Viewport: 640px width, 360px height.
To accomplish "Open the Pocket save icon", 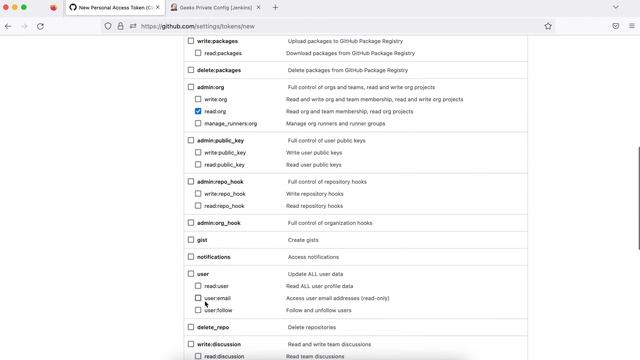I will pyautogui.click(x=616, y=26).
